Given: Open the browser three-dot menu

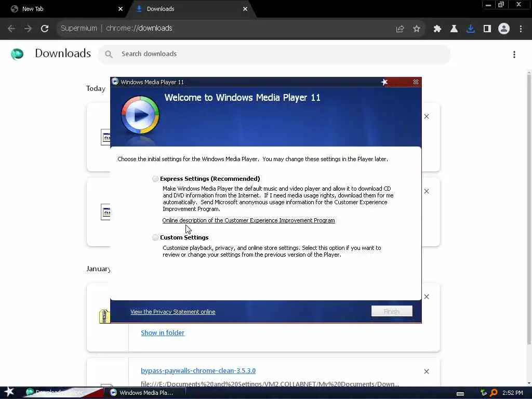Looking at the screenshot, I should pos(521,29).
